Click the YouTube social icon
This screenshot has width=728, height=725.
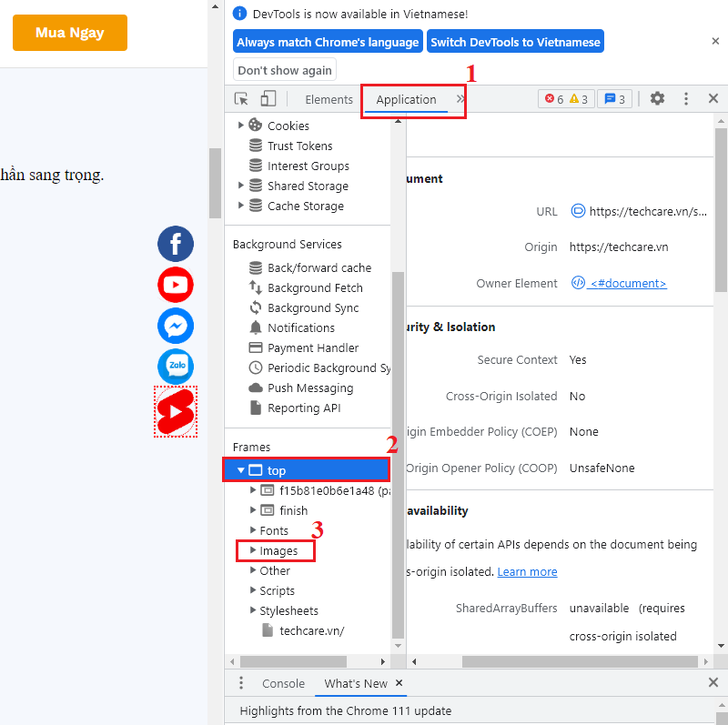coord(176,285)
